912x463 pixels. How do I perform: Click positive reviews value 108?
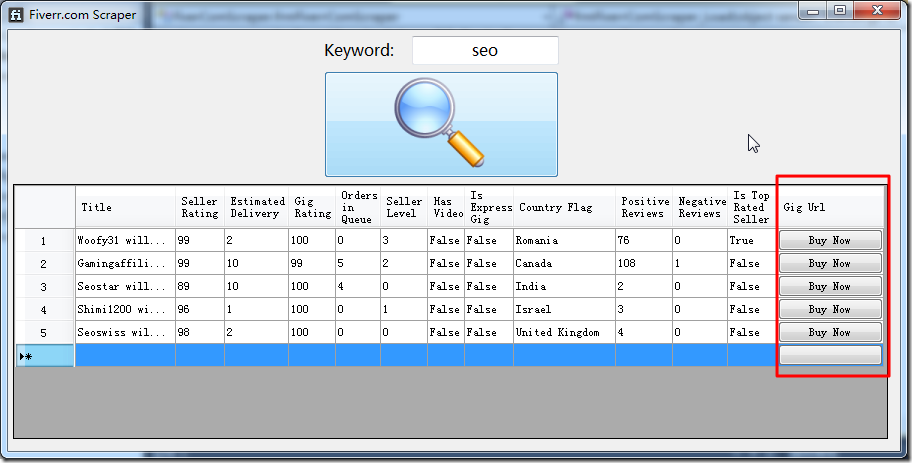pyautogui.click(x=644, y=263)
